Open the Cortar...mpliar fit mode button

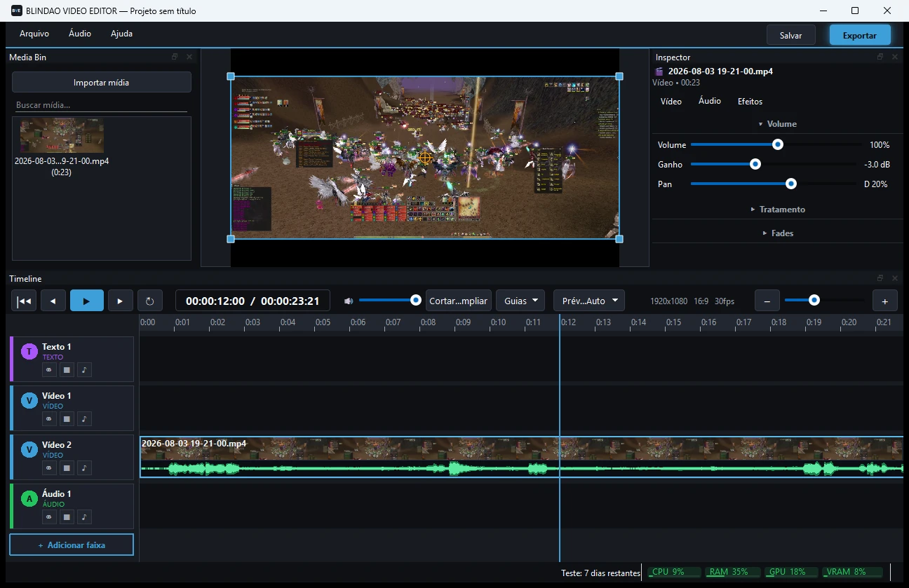click(458, 301)
